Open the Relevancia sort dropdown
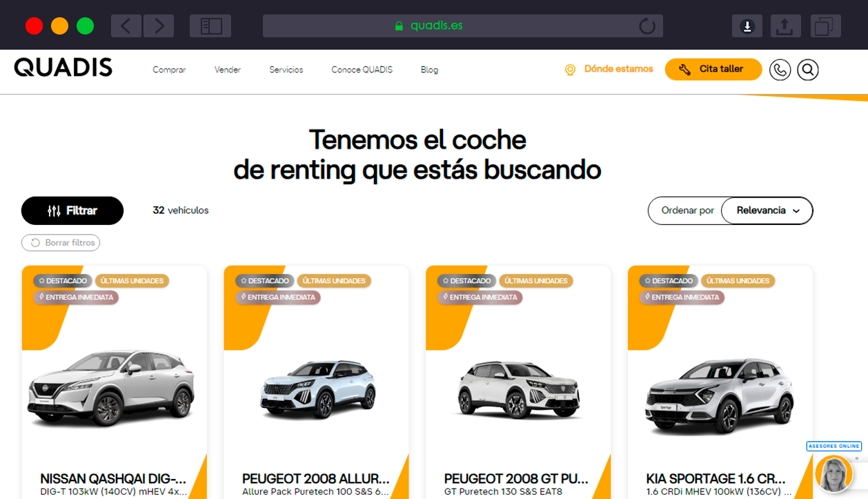 pos(767,211)
